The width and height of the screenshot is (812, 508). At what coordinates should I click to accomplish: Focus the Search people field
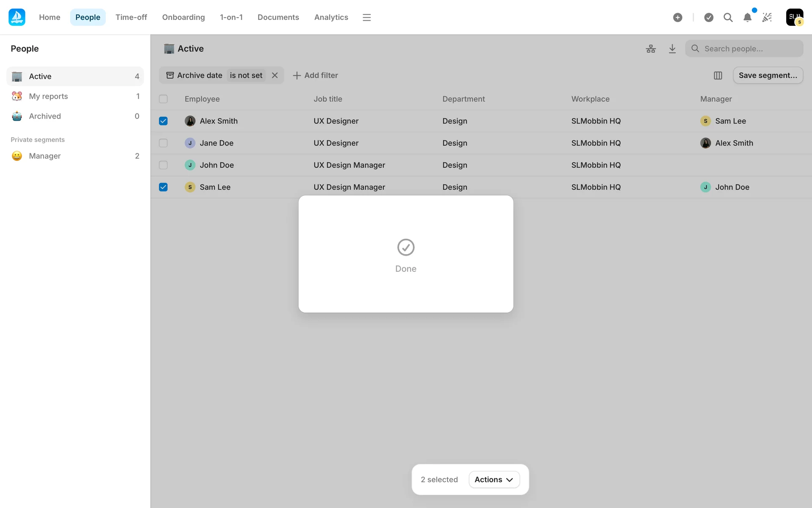[x=749, y=49]
